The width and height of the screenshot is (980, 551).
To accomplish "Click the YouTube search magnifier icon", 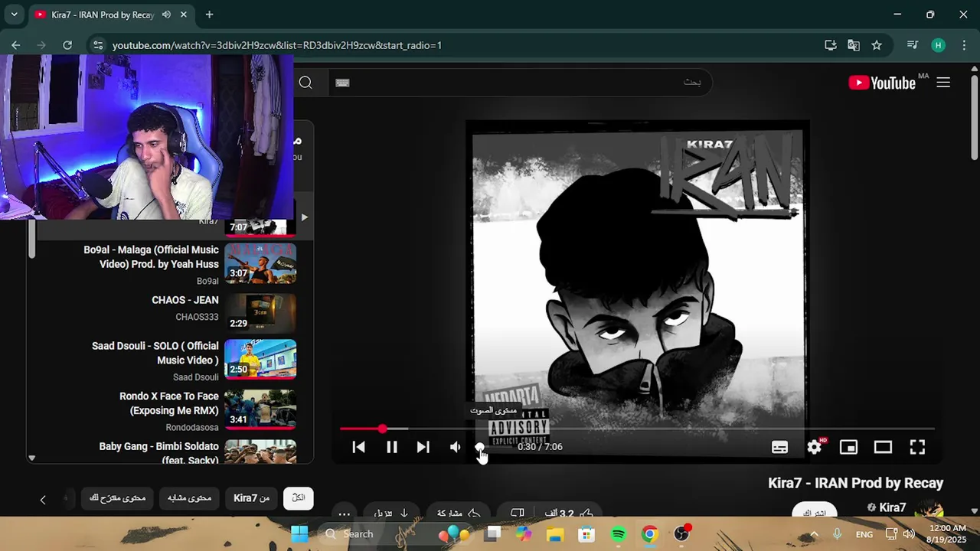I will click(x=305, y=83).
